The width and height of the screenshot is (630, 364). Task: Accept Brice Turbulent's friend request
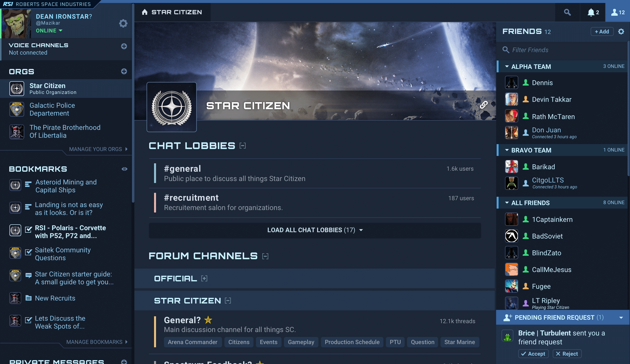(x=533, y=354)
